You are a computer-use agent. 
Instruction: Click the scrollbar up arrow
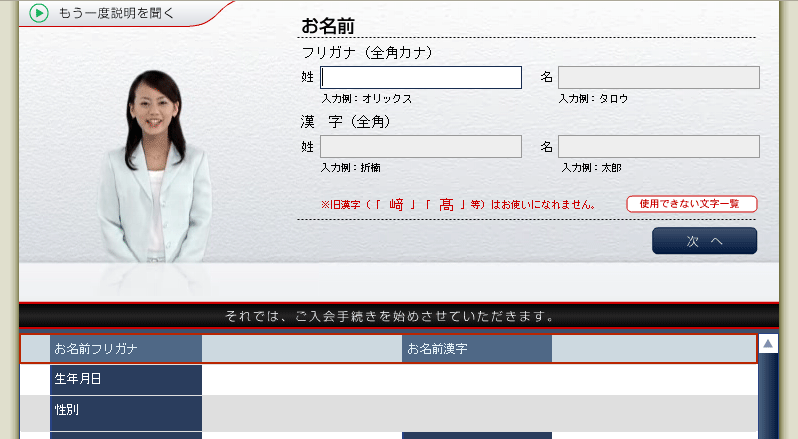pos(768,344)
